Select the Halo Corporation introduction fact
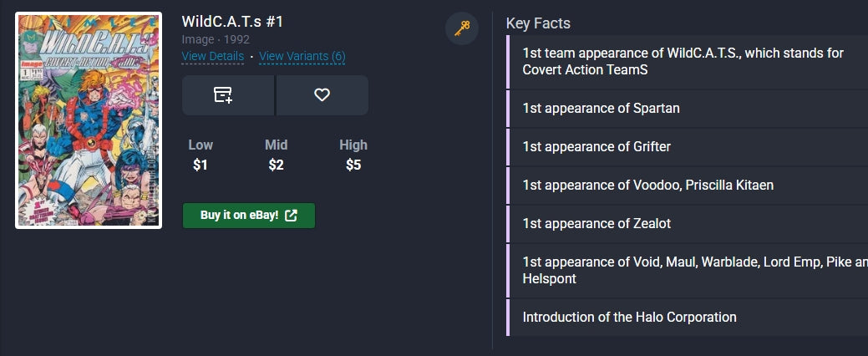 tap(629, 317)
